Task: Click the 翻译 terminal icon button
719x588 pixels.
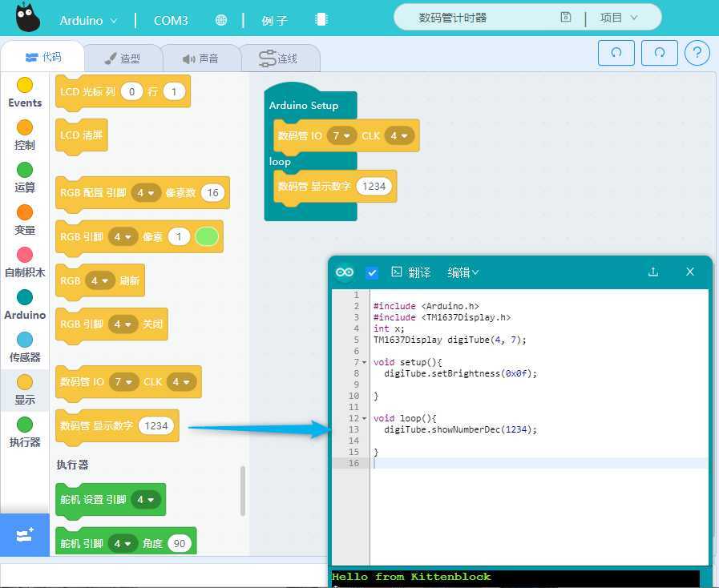Action: (x=410, y=272)
